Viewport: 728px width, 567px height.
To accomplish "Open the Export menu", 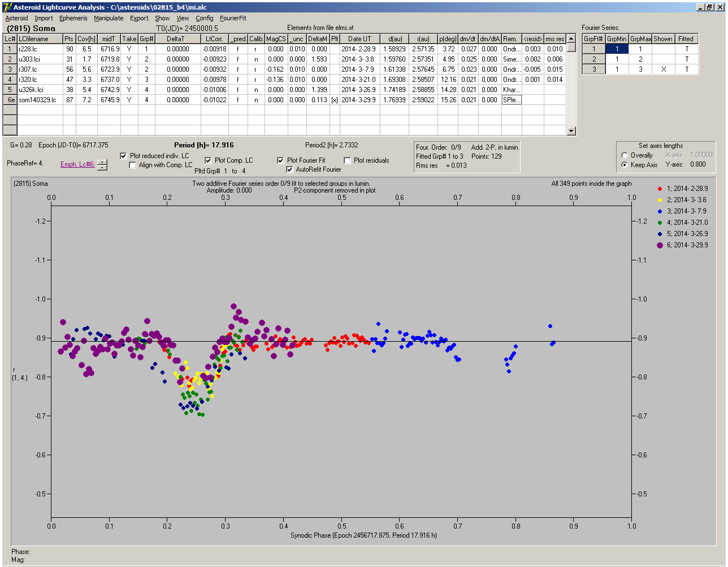I will pos(139,18).
